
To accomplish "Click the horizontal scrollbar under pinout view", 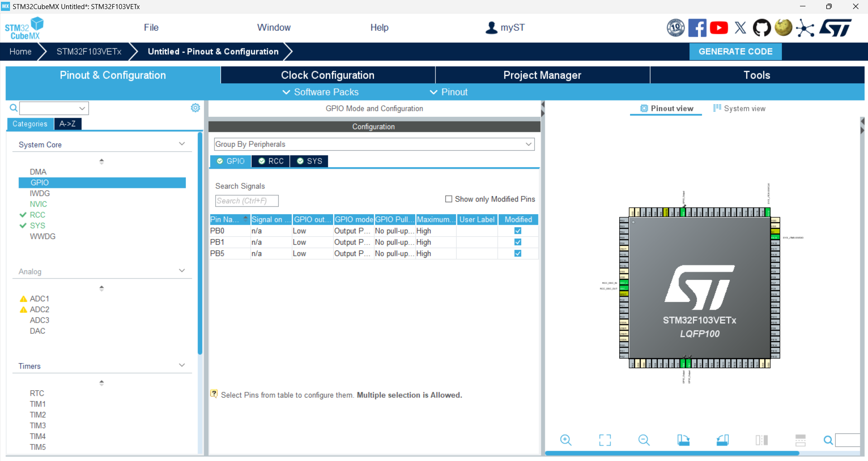I will (x=672, y=453).
